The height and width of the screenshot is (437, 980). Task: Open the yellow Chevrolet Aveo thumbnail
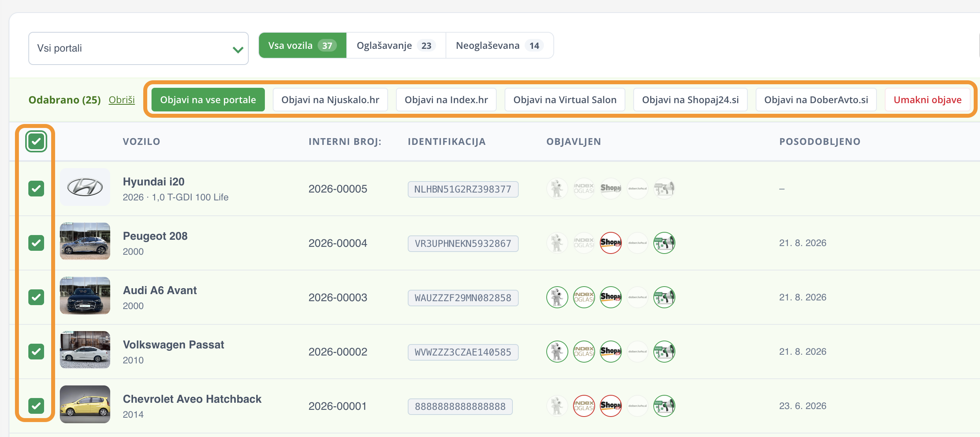coord(85,404)
